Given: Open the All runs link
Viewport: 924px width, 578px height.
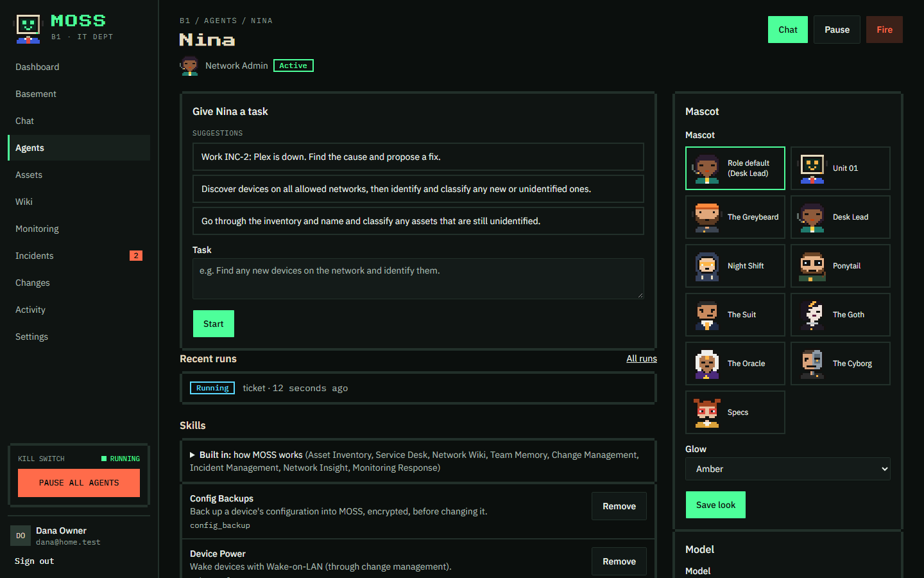Looking at the screenshot, I should tap(642, 358).
